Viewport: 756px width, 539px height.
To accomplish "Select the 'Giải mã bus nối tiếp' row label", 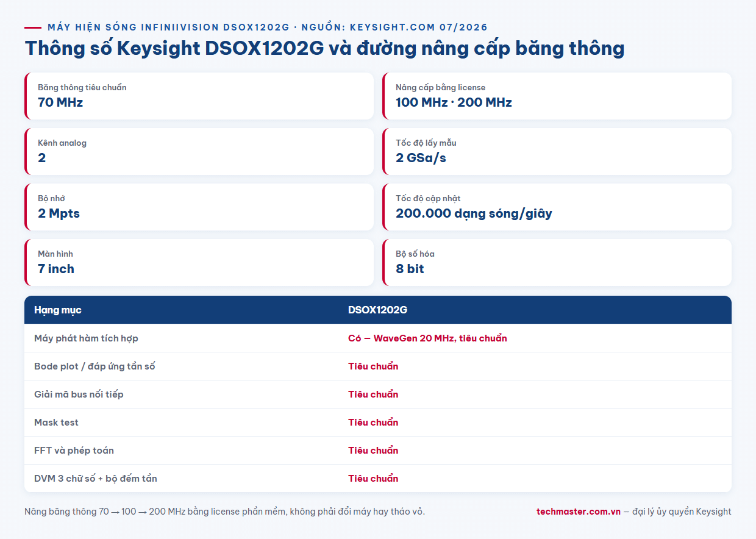I will click(x=79, y=394).
